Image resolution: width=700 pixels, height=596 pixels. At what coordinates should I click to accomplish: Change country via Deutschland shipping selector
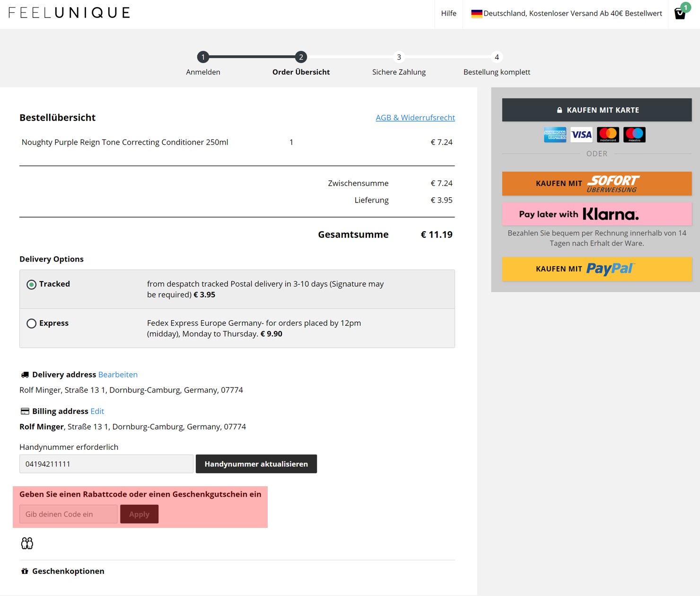pos(567,13)
